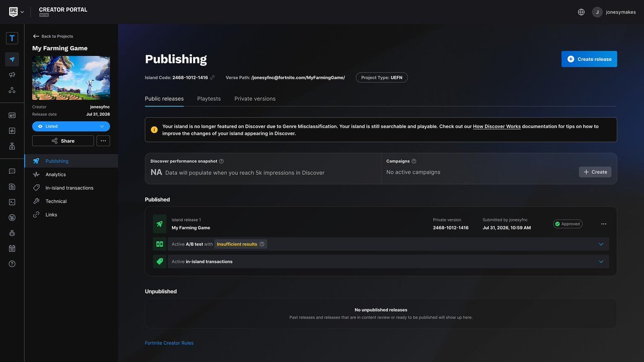Click the yellow warning icon in notice

pos(154,130)
